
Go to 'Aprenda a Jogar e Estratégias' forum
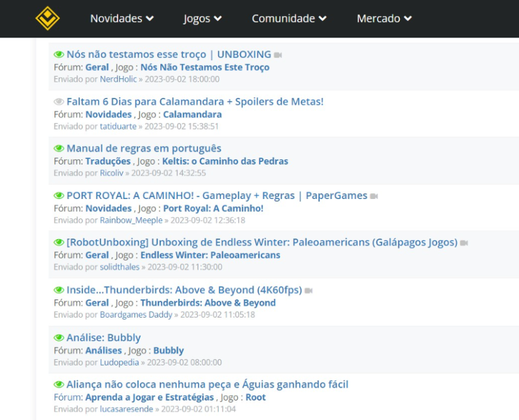coord(150,397)
